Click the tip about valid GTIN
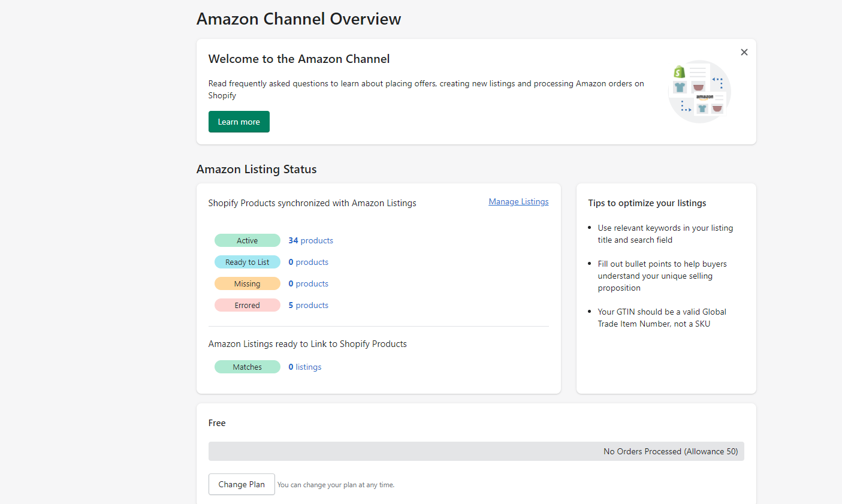This screenshot has width=842, height=504. tap(662, 318)
